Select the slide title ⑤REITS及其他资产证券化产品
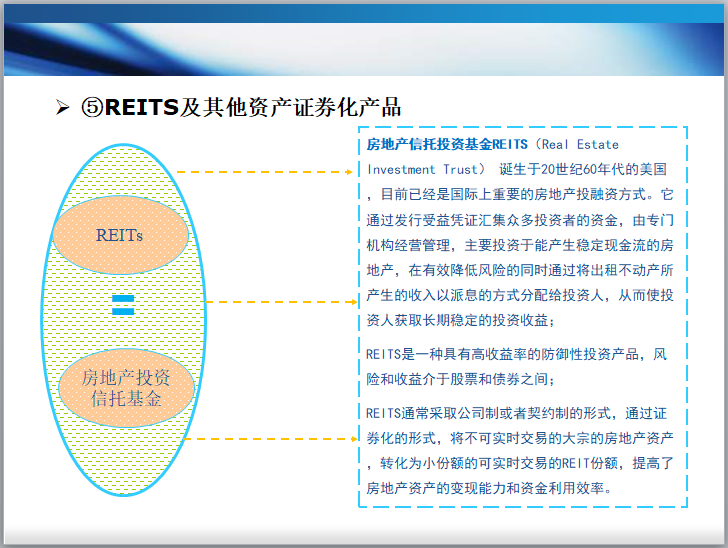 pos(241,107)
